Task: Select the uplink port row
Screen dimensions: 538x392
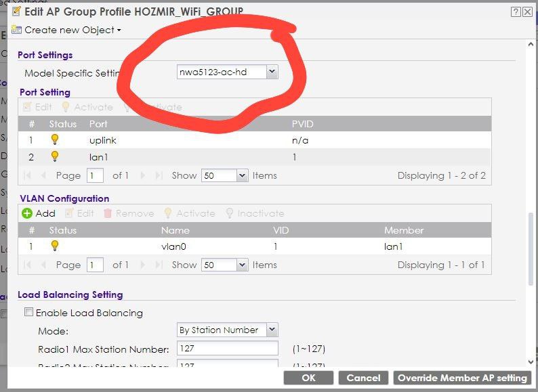Action: [x=255, y=140]
